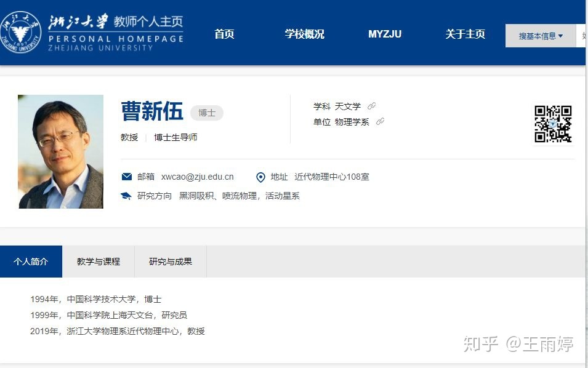The width and height of the screenshot is (588, 368).
Task: Click the professor's profile photo
Action: click(61, 151)
